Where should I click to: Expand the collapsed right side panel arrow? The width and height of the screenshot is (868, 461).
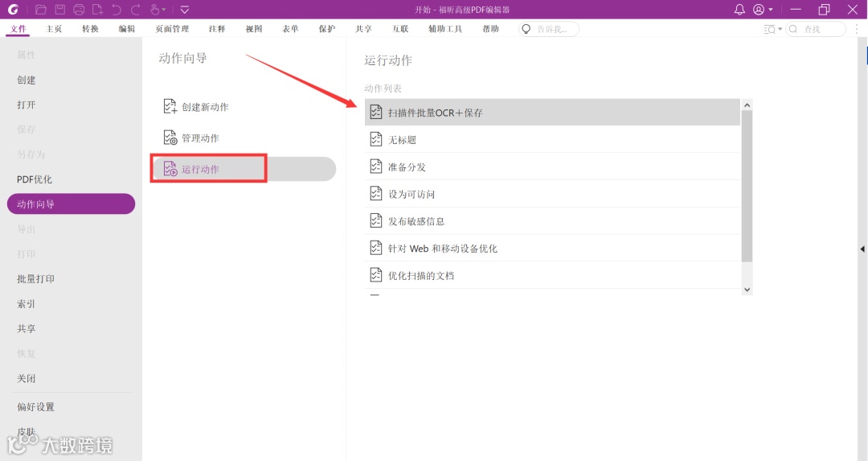click(x=862, y=249)
